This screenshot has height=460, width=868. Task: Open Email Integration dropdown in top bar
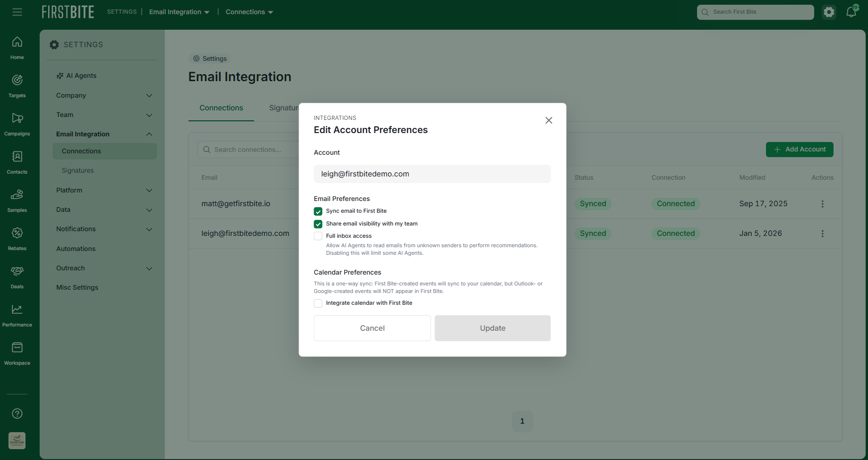coord(179,12)
